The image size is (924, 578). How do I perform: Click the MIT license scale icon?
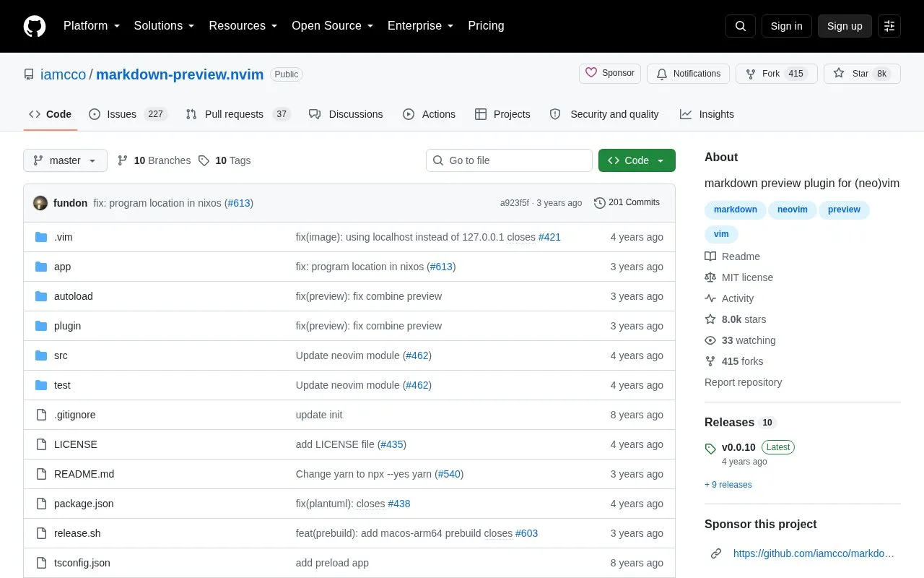click(710, 277)
